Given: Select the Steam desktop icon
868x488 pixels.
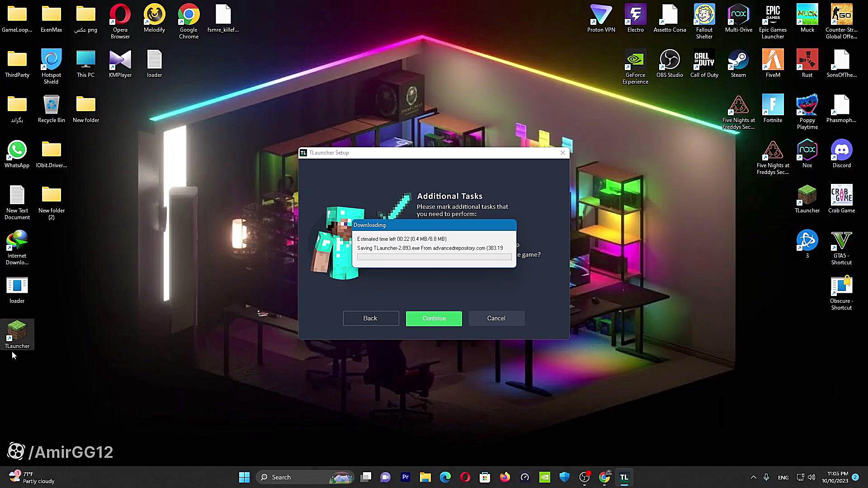Looking at the screenshot, I should (738, 63).
